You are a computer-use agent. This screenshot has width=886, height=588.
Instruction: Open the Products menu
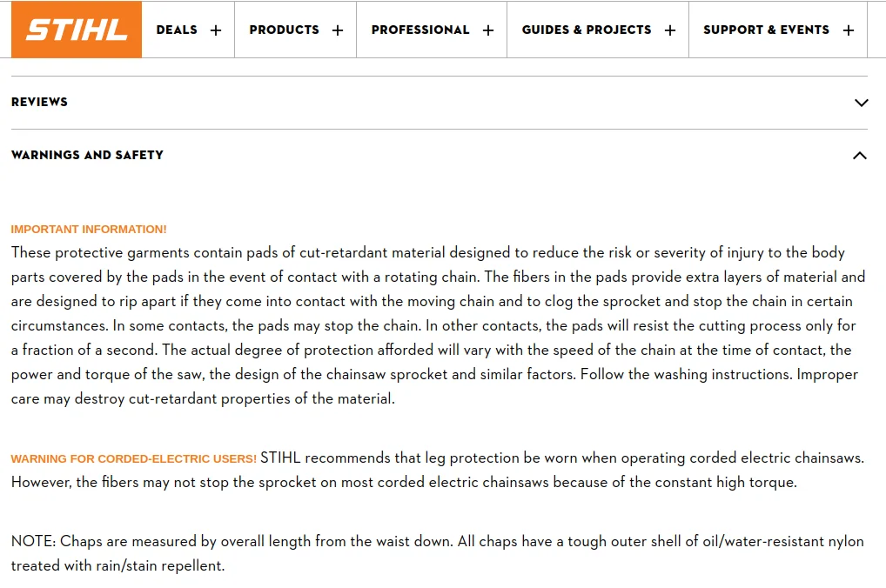(296, 30)
